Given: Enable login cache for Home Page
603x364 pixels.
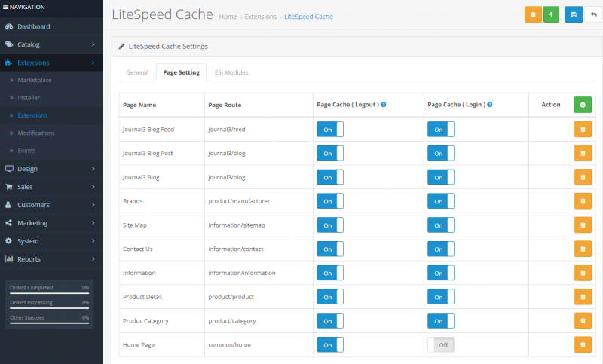Looking at the screenshot, I should pyautogui.click(x=441, y=344).
